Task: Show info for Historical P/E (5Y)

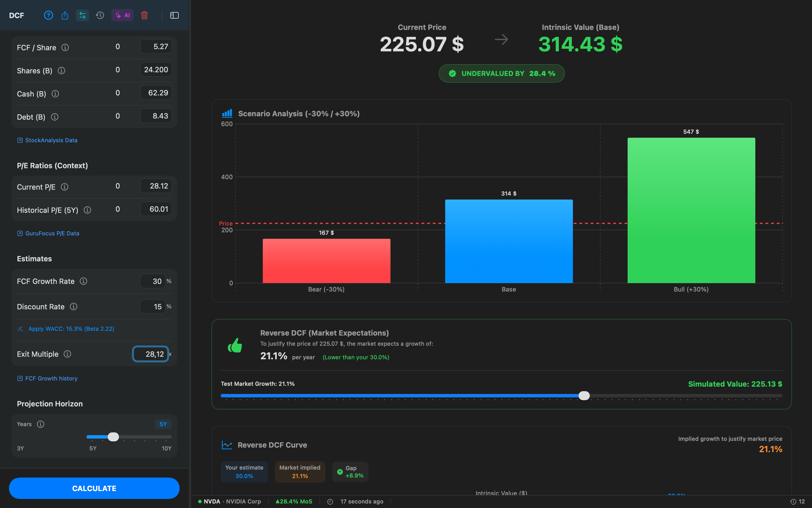Action: coord(87,210)
